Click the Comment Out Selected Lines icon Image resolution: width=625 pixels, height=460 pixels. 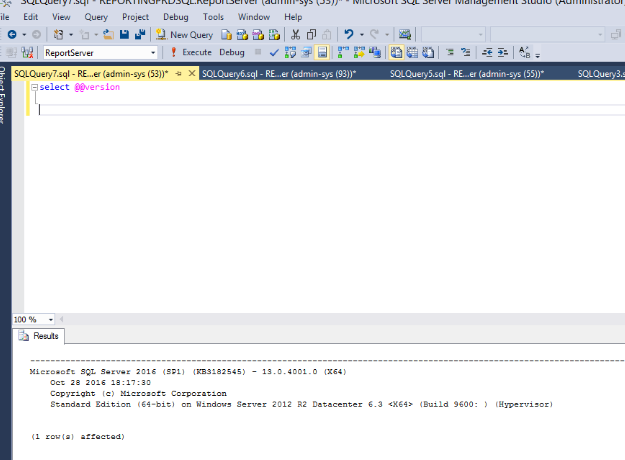click(450, 53)
